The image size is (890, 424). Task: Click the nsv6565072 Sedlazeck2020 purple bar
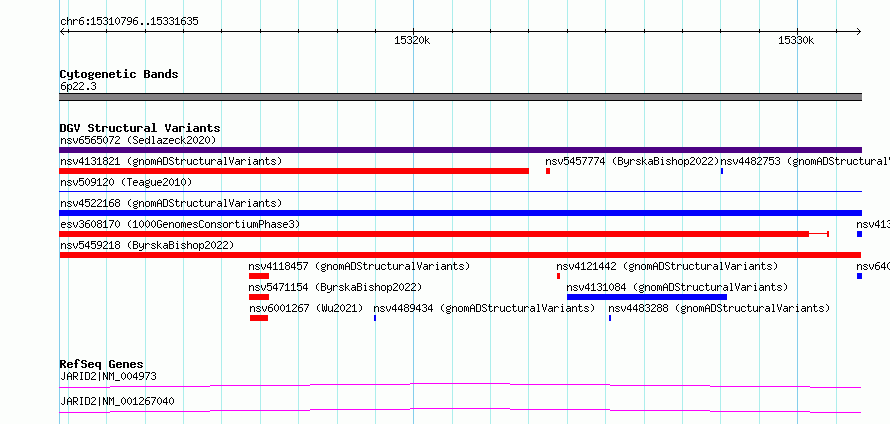tap(460, 150)
